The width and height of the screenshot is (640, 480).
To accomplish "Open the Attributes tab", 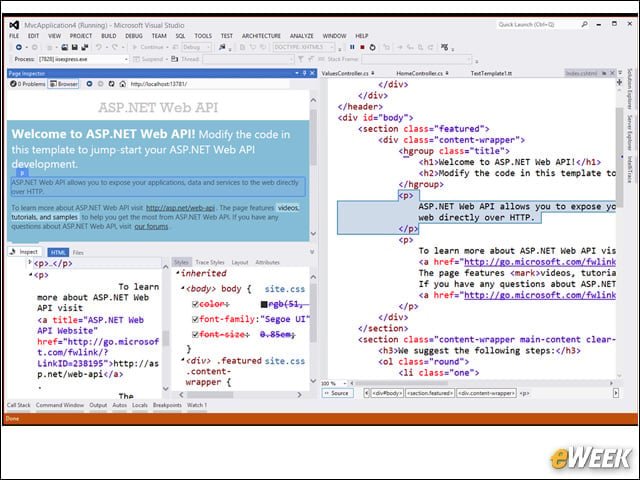I will pos(267,262).
